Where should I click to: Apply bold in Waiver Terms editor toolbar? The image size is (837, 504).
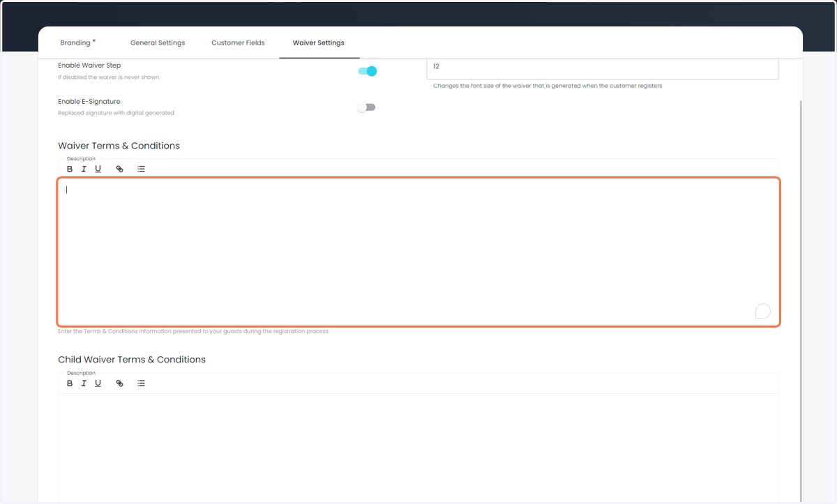coord(70,169)
